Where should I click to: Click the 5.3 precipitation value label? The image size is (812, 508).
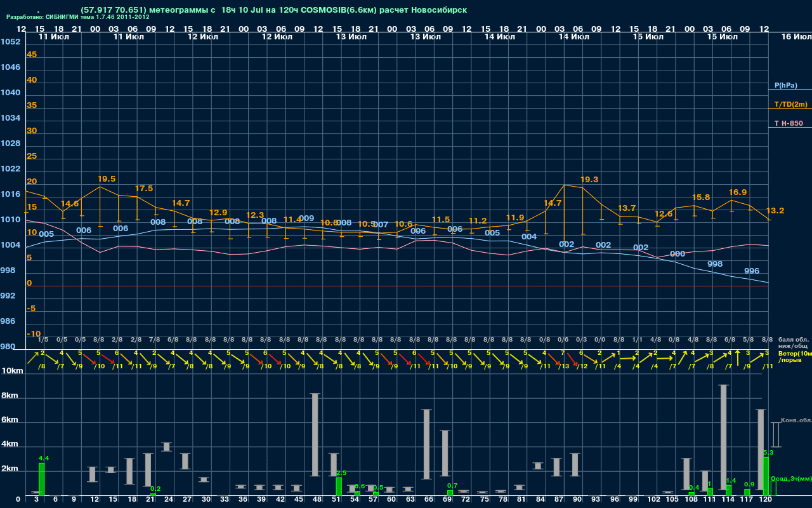[768, 453]
